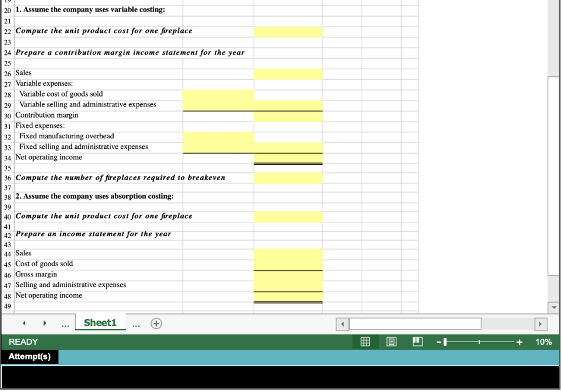
Task: Select the Normal view icon
Action: coord(365,341)
